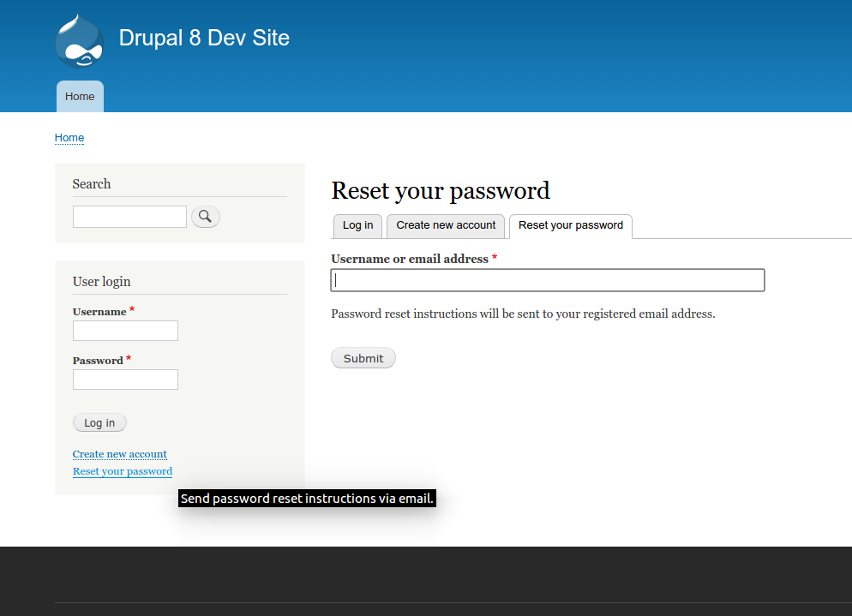Open the Create new account tab

445,225
